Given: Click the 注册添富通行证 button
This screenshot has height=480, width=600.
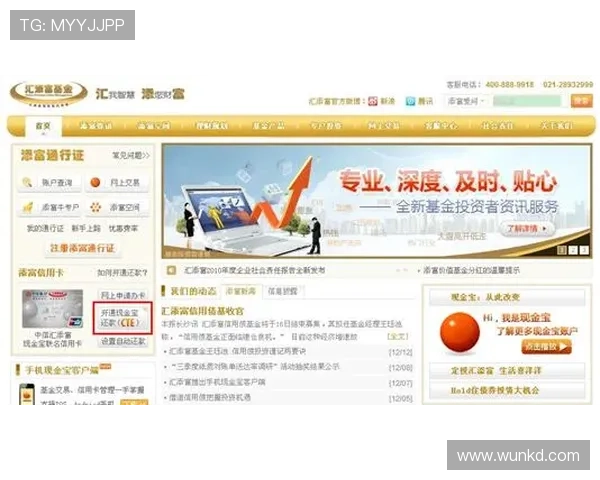Looking at the screenshot, I should tap(82, 248).
